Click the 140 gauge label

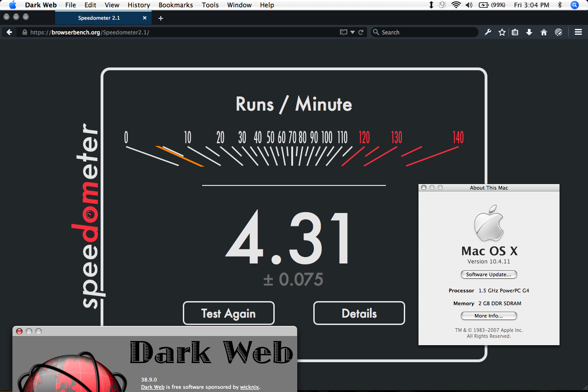click(x=458, y=137)
